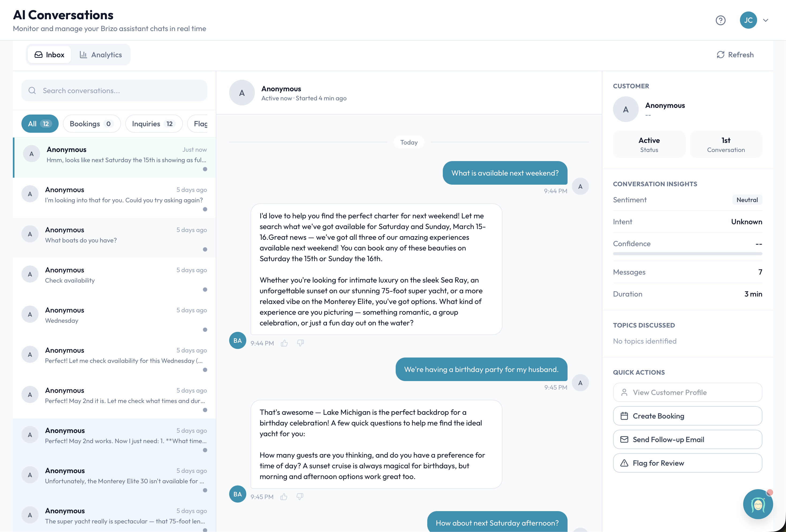
Task: Click the Confidence progress bar
Action: coord(687,253)
